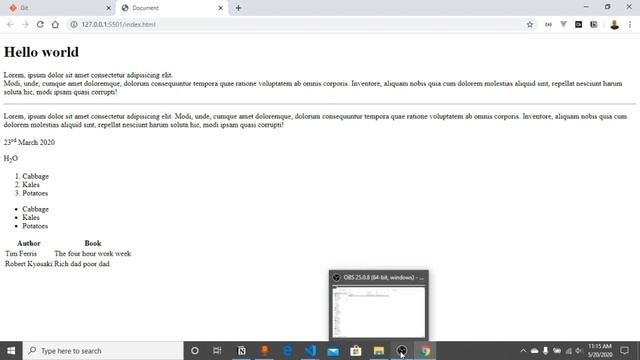Switch to Visual Studio Code in taskbar
640x360 pixels.
(310, 351)
